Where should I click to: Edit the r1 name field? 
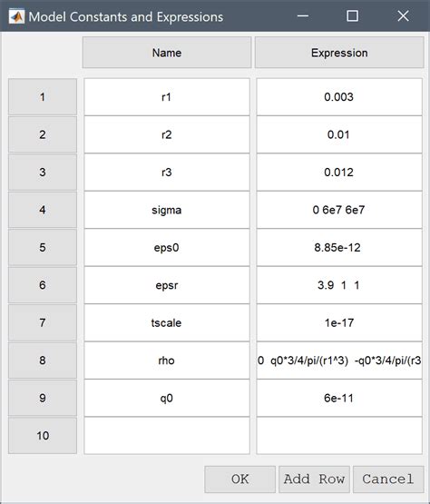167,97
